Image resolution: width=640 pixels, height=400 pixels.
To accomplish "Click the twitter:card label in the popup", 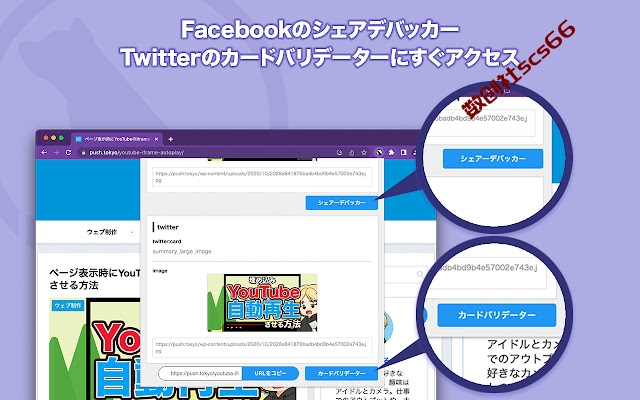I will 167,241.
